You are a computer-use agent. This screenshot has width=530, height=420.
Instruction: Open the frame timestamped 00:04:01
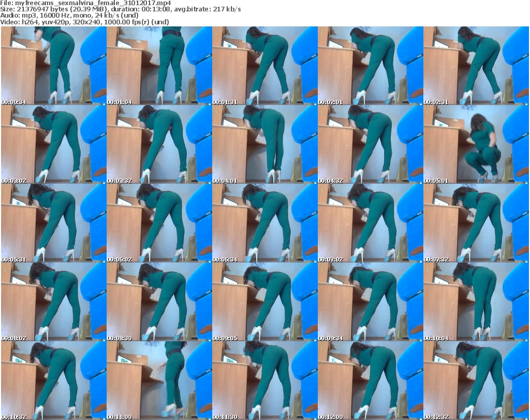pos(265,144)
